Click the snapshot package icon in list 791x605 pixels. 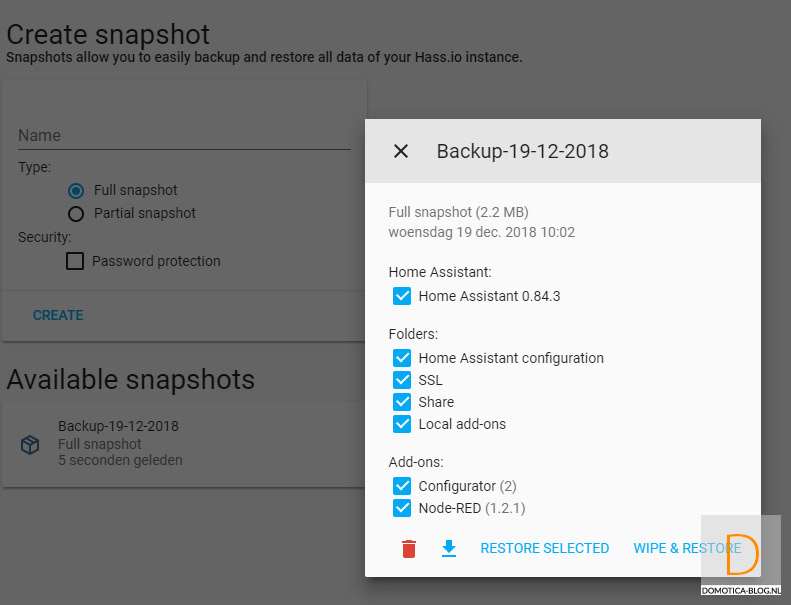pyautogui.click(x=31, y=444)
